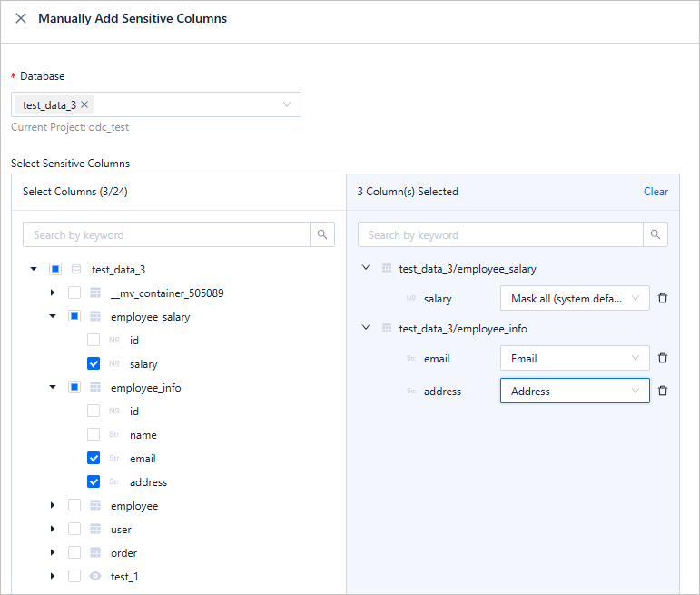Select the user table in tree
Screen dimensions: 700x595
(74, 529)
